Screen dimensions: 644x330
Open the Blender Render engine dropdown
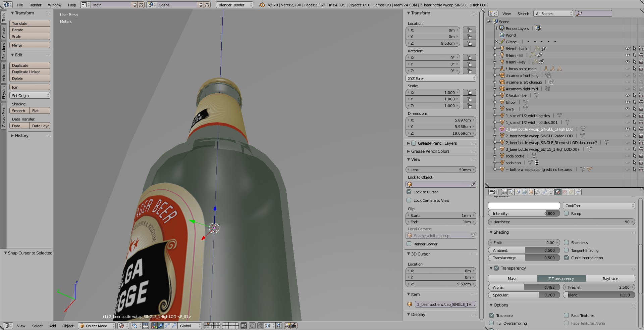234,5
